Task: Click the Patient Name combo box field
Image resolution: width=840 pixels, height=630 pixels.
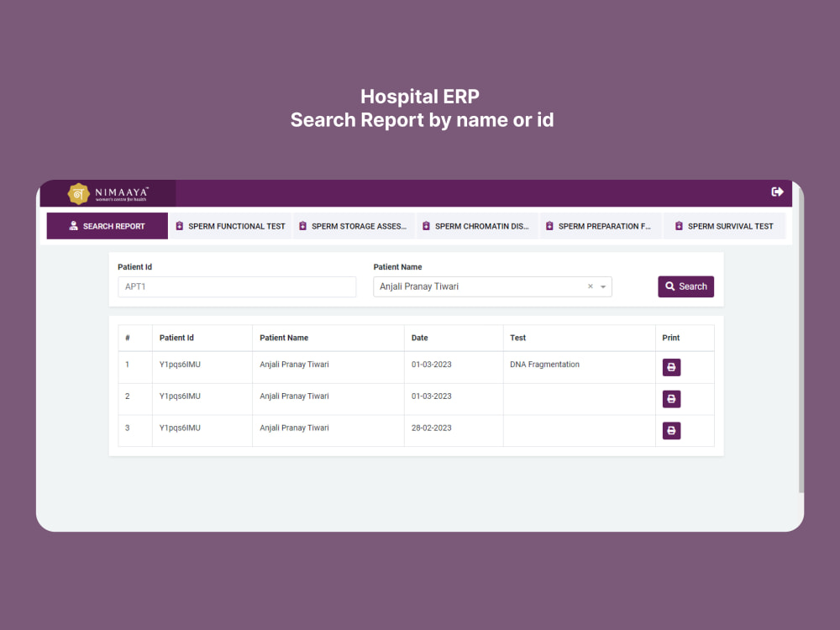Action: point(492,286)
